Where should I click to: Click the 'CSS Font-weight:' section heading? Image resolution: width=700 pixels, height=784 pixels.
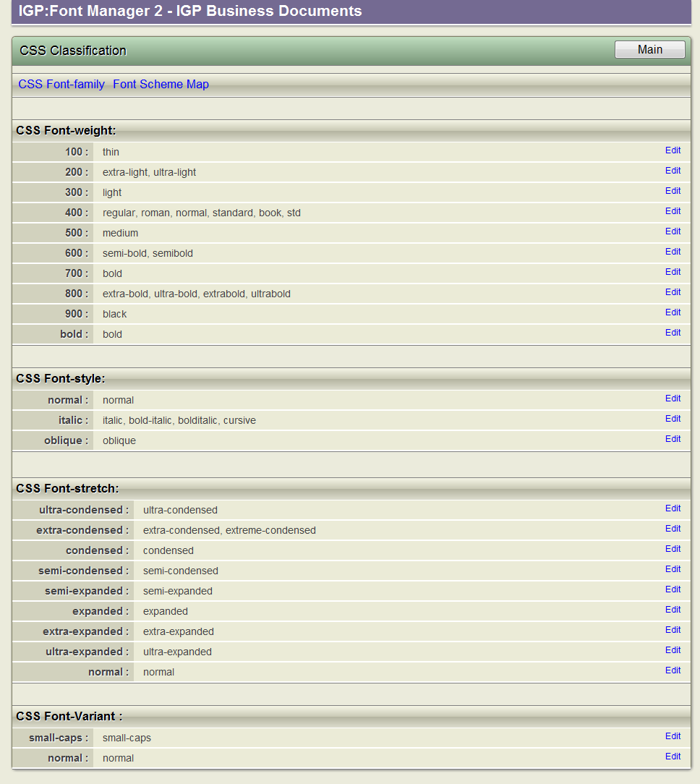tap(66, 130)
